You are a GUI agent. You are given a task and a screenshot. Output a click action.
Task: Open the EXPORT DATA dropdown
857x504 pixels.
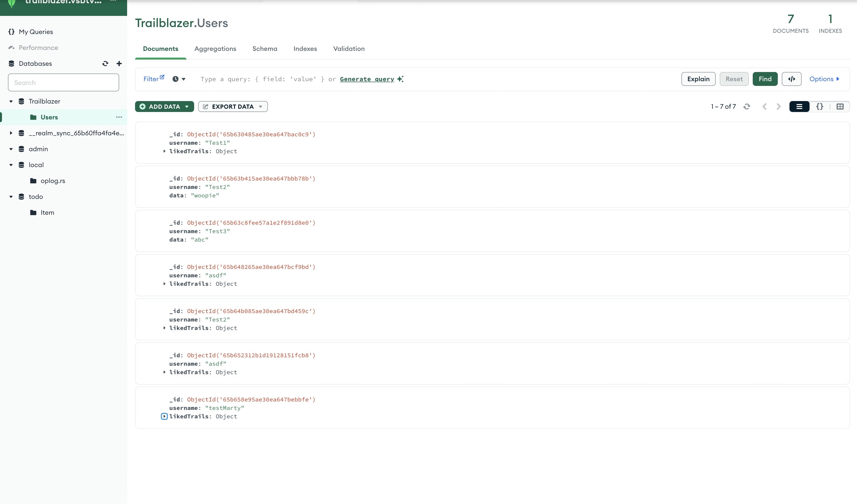pos(233,107)
